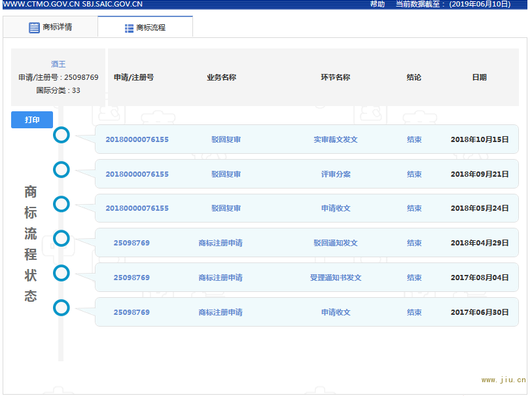
Task: Click the 商标流程 list icon
Action: tap(129, 28)
